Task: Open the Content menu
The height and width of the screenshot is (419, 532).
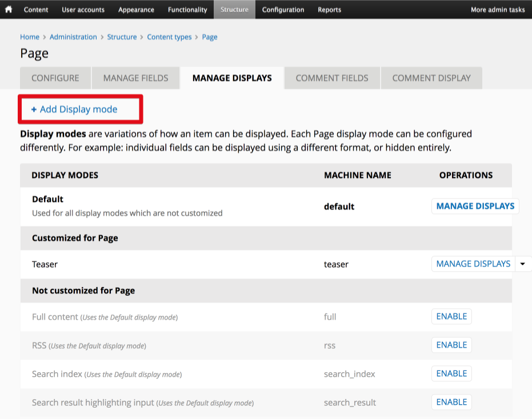Action: pos(36,9)
